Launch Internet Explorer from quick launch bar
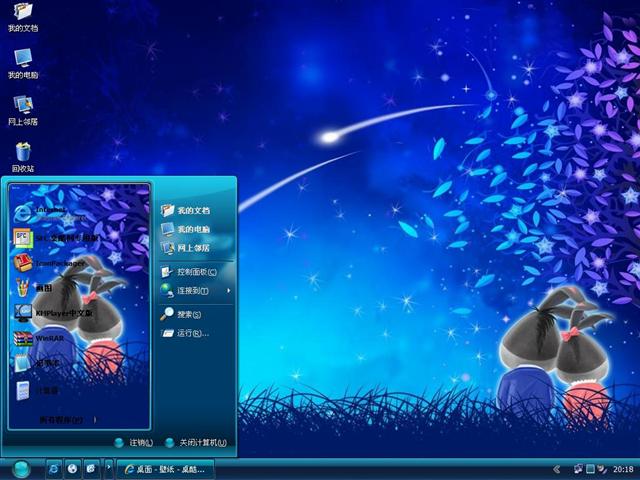 tap(53, 469)
